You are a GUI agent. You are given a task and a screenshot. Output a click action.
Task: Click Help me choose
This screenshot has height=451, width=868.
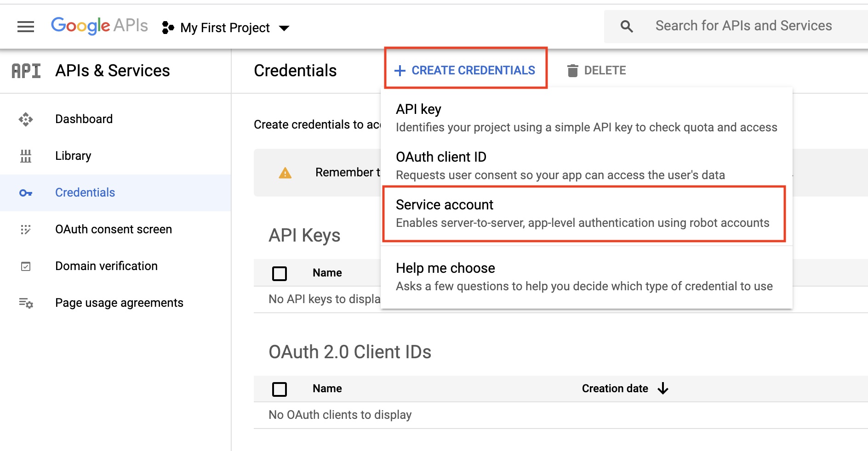445,268
